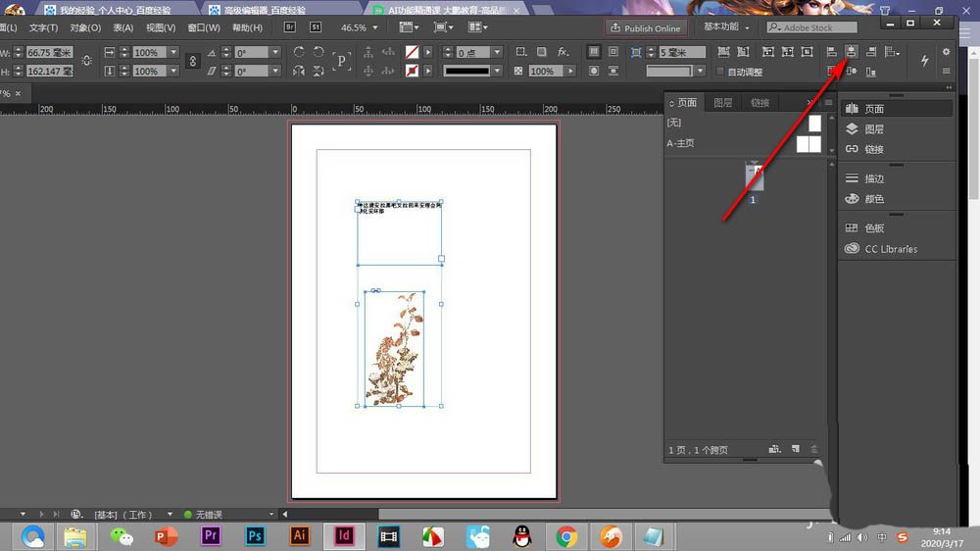
Task: Select the A-主页 master row
Action: point(746,143)
